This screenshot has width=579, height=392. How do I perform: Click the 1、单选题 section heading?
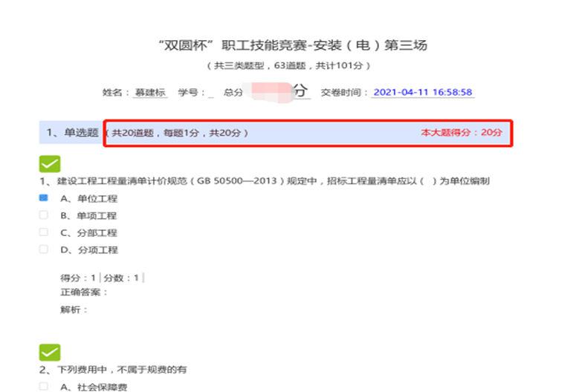click(72, 133)
